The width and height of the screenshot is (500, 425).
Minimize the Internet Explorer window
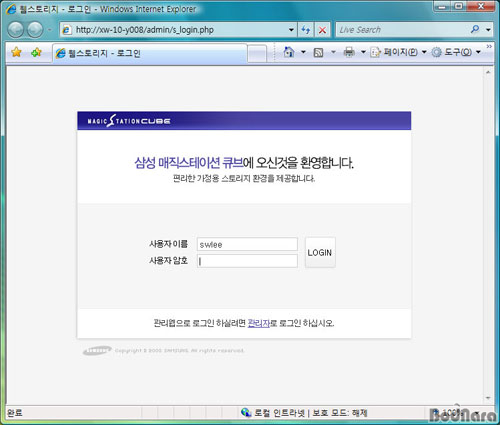(x=443, y=6)
